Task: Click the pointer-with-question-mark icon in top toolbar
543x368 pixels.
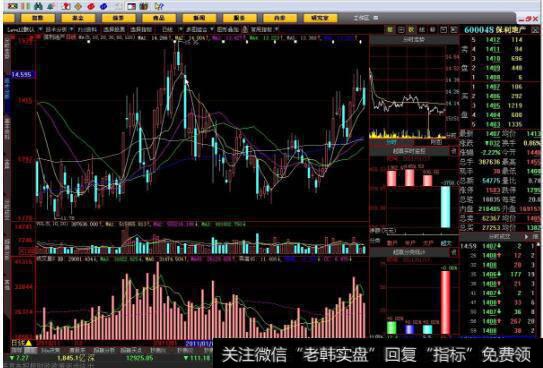Action: (159, 6)
